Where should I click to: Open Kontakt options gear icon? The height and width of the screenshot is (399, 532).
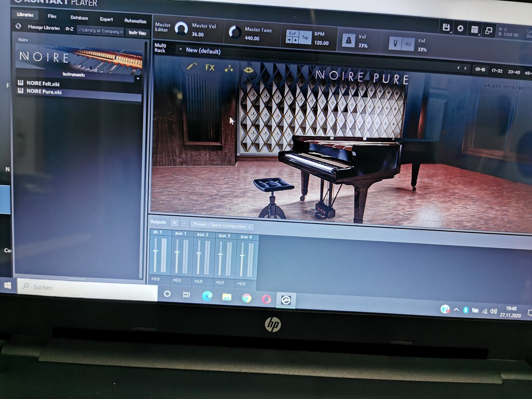coord(460,28)
